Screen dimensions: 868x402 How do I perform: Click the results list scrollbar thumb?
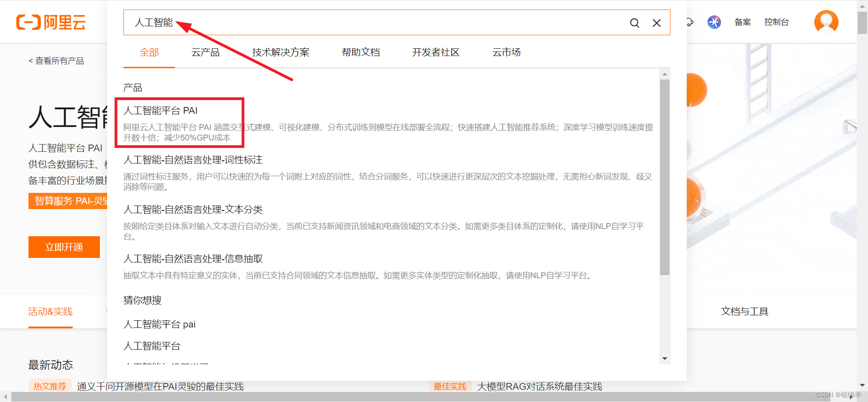pyautogui.click(x=665, y=177)
